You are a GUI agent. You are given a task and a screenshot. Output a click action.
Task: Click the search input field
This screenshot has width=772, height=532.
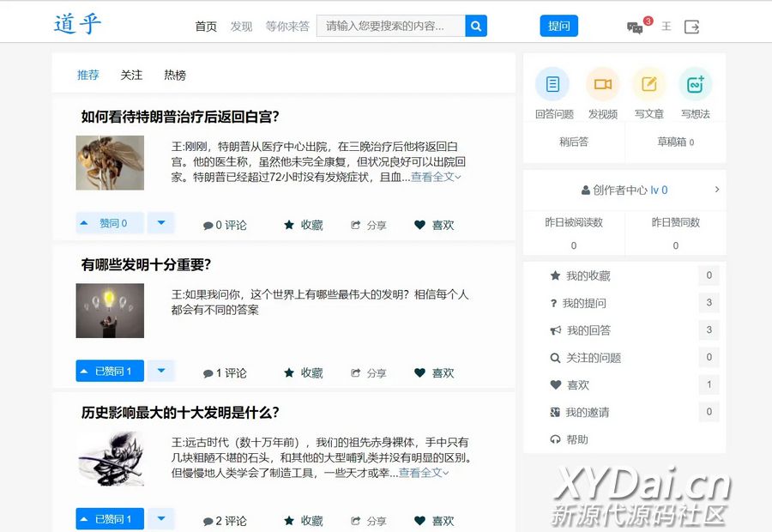391,27
